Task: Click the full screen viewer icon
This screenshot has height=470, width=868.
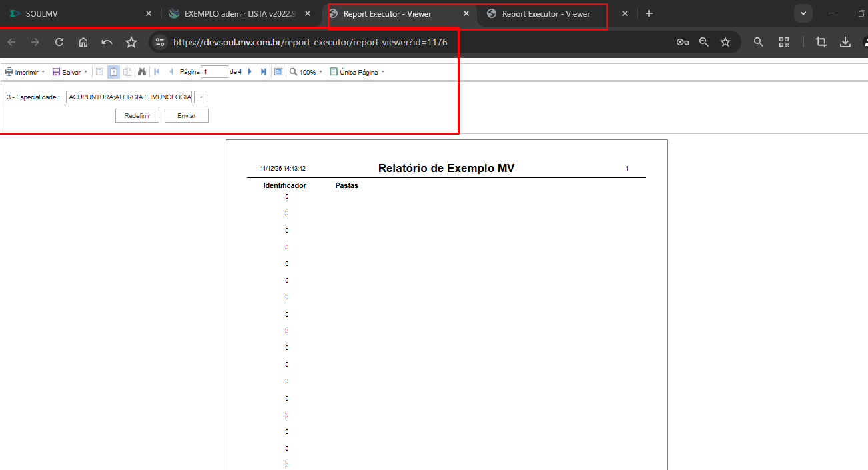Action: point(278,72)
